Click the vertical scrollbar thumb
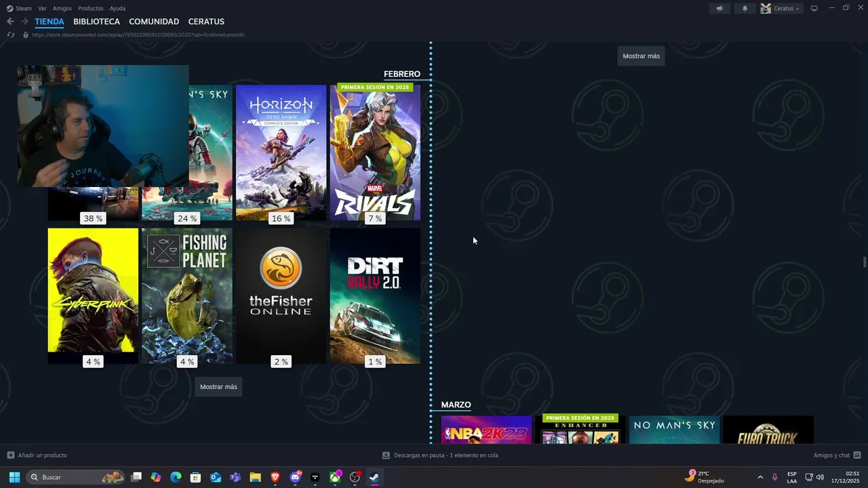This screenshot has width=868, height=488. [865, 262]
